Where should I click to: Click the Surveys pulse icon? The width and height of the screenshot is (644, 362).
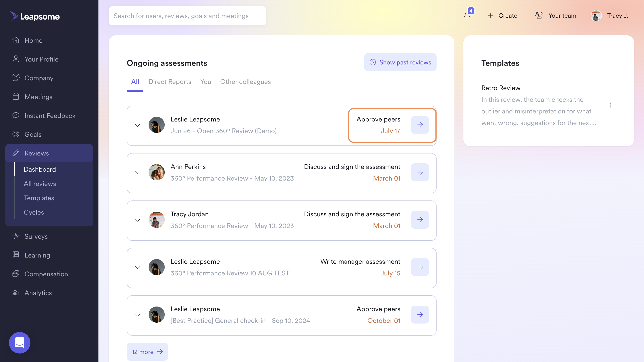point(16,236)
